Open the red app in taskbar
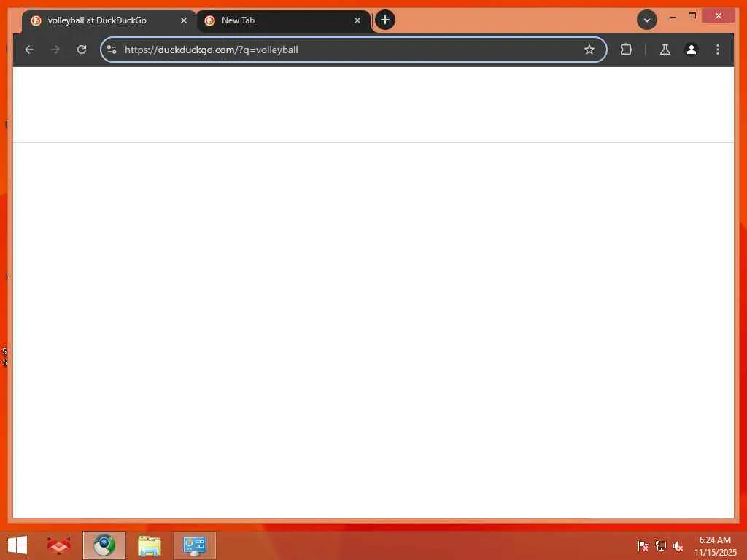The width and height of the screenshot is (747, 560). click(58, 545)
